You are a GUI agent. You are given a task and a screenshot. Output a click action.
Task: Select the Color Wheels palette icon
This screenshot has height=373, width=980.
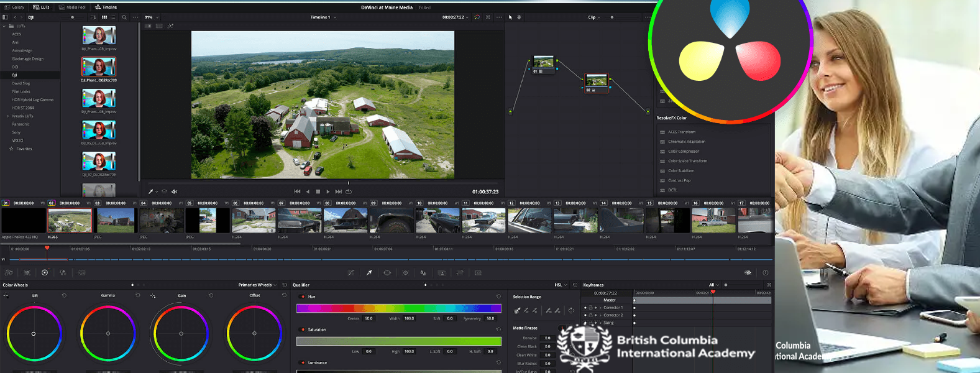click(x=45, y=272)
